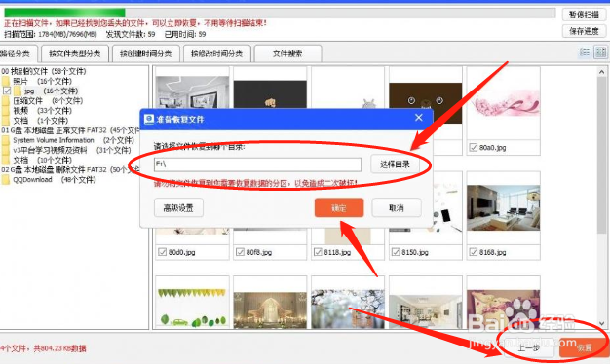Toggle checkbox for jpg folder
The width and height of the screenshot is (610, 364).
(7, 91)
